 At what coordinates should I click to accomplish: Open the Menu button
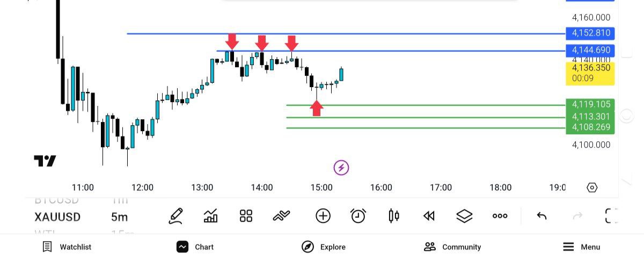click(581, 247)
